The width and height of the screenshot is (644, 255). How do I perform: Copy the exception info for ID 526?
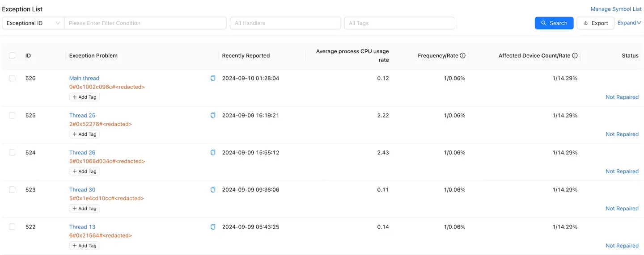click(213, 79)
